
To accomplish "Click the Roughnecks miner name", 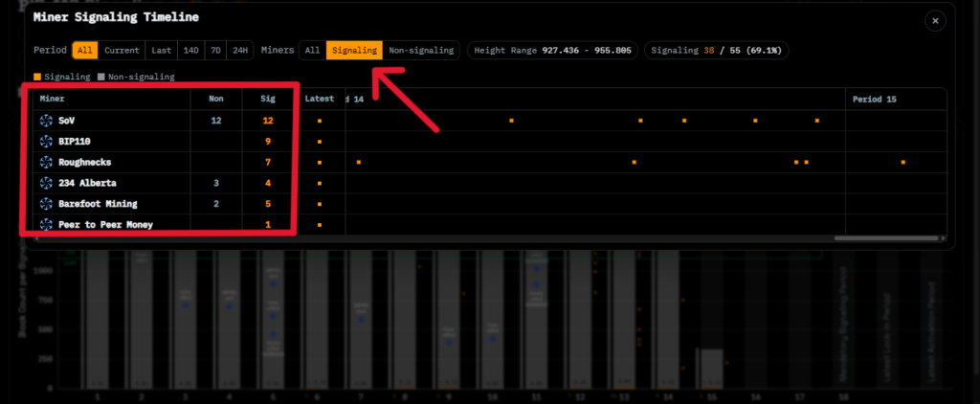I will 85,162.
